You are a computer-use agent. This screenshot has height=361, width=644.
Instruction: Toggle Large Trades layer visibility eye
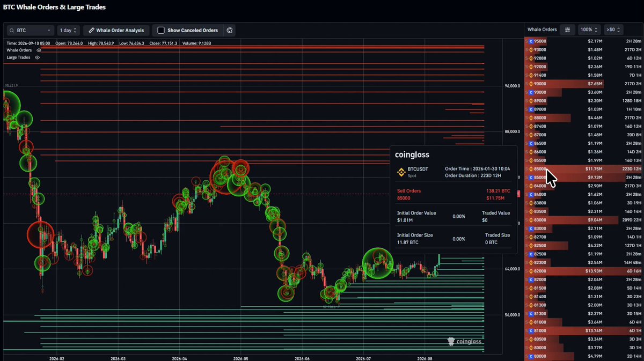coord(37,57)
